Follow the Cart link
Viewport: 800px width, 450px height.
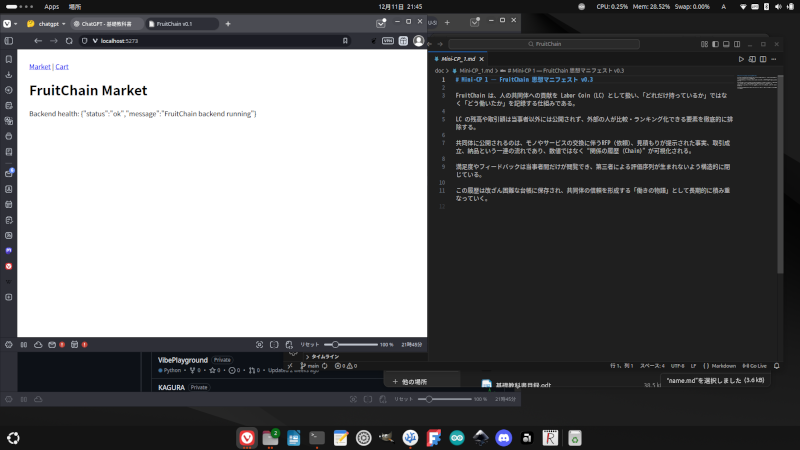tap(62, 67)
